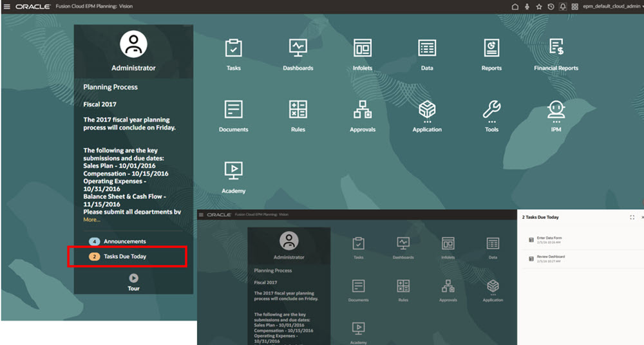Open Rules on the main home page
This screenshot has width=644, height=345.
298,109
